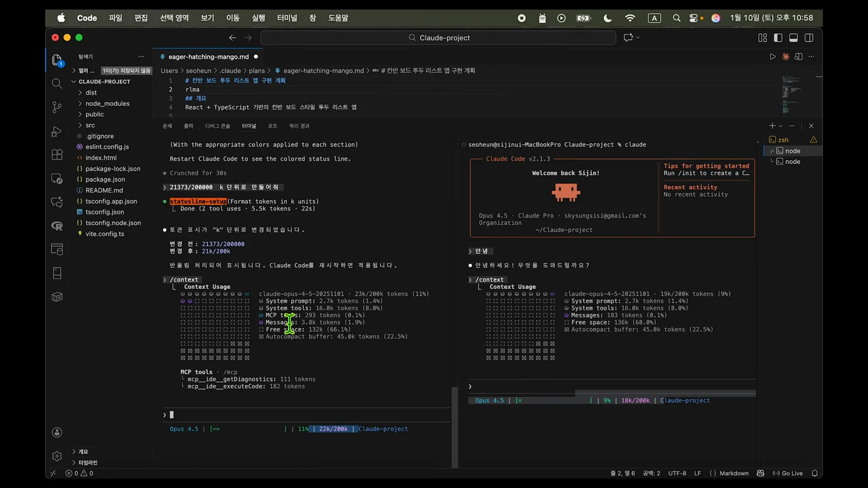Screen dimensions: 868x488
Task: Run the file with the play icon
Action: [x=773, y=56]
